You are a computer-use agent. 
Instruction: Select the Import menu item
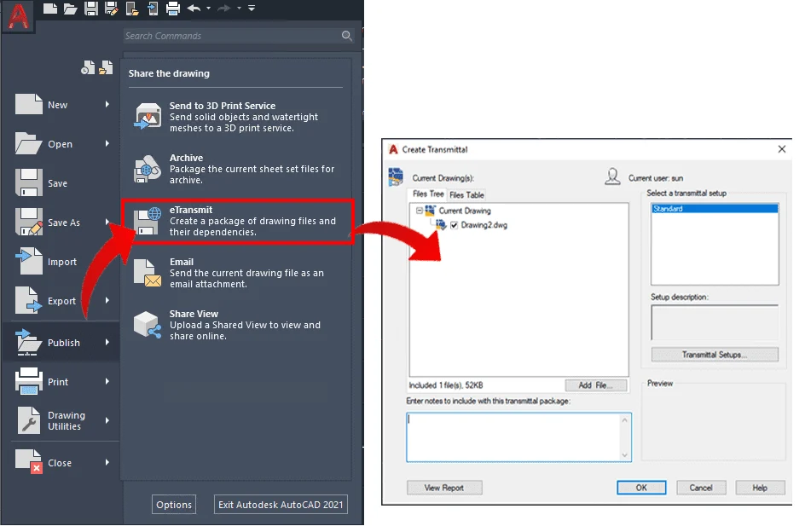[x=61, y=262]
